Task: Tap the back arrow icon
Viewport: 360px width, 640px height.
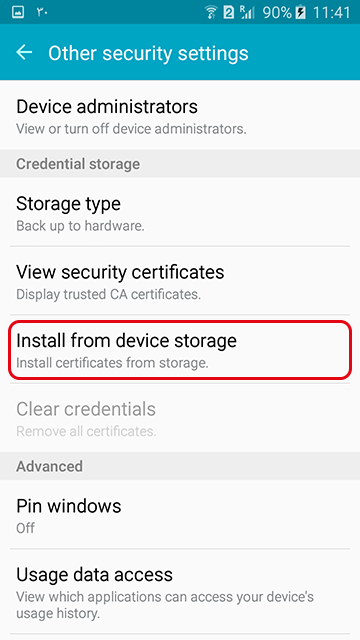Action: click(x=24, y=52)
